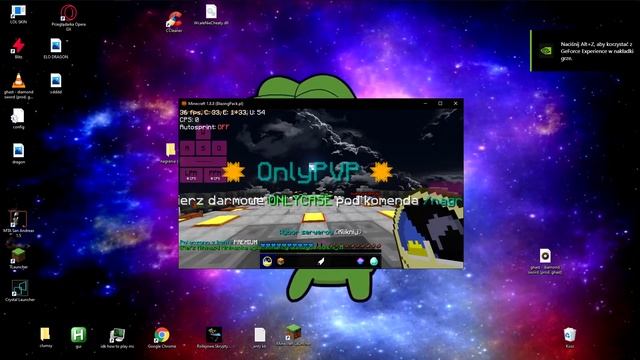Click the GeForce Experience overlay notification
Screen dimensions: 640x360
584,51
